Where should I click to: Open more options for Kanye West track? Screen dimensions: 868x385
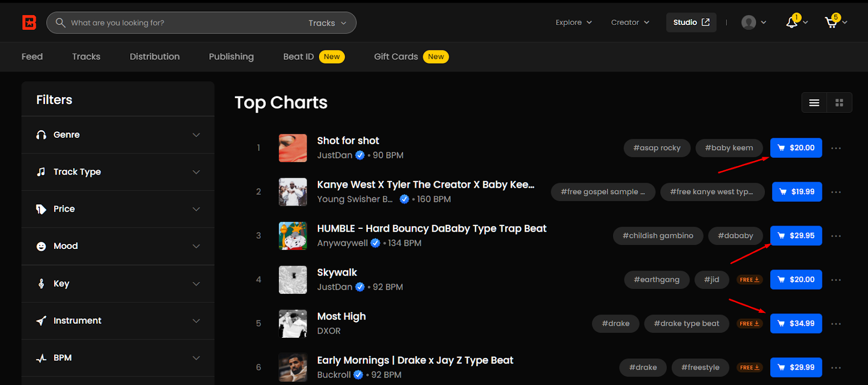(x=836, y=192)
